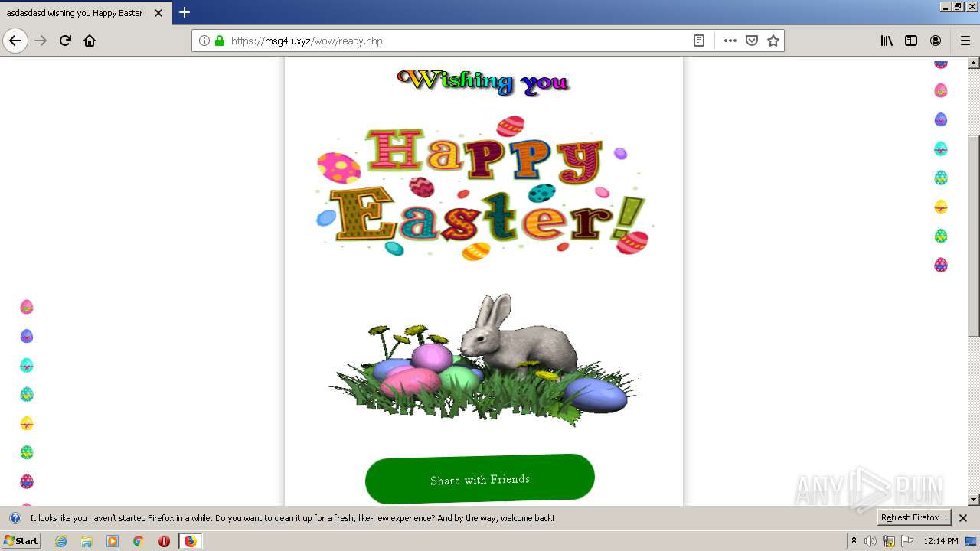The height and width of the screenshot is (551, 980).
Task: Click the notification bar question-mark icon
Action: click(x=15, y=518)
